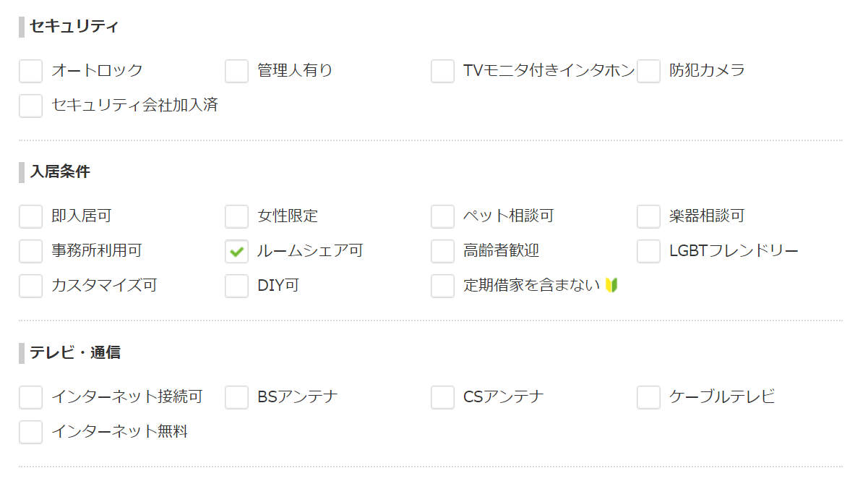Tick the TVモニタ付きインタホン checkbox

pos(443,71)
